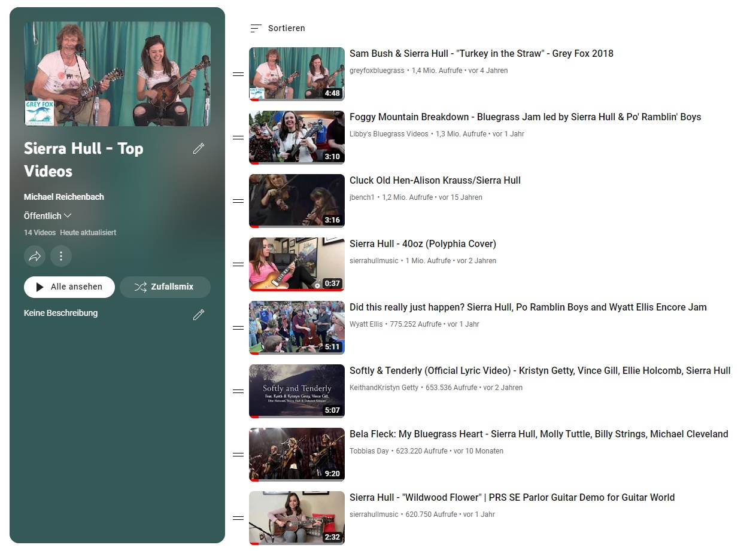Viewport: 756px width, 551px height.
Task: Open the Turkey in the Straw video thumbnail
Action: pos(297,74)
